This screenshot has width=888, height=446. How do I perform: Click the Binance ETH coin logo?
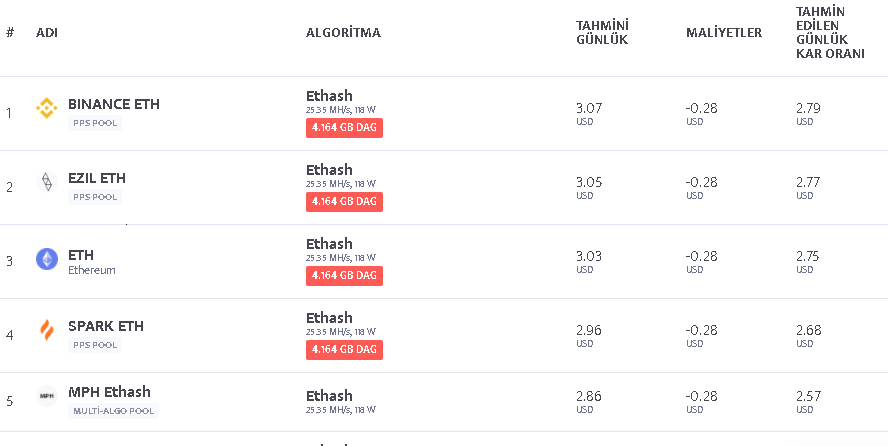(47, 108)
